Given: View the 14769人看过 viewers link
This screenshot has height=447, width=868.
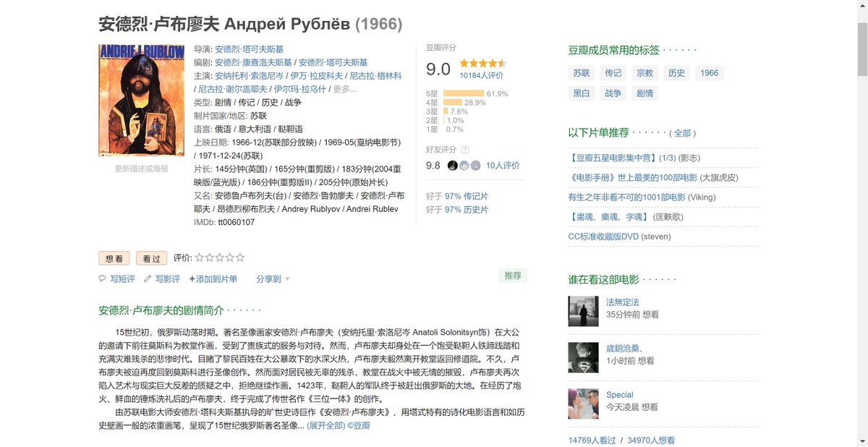Looking at the screenshot, I should point(592,440).
